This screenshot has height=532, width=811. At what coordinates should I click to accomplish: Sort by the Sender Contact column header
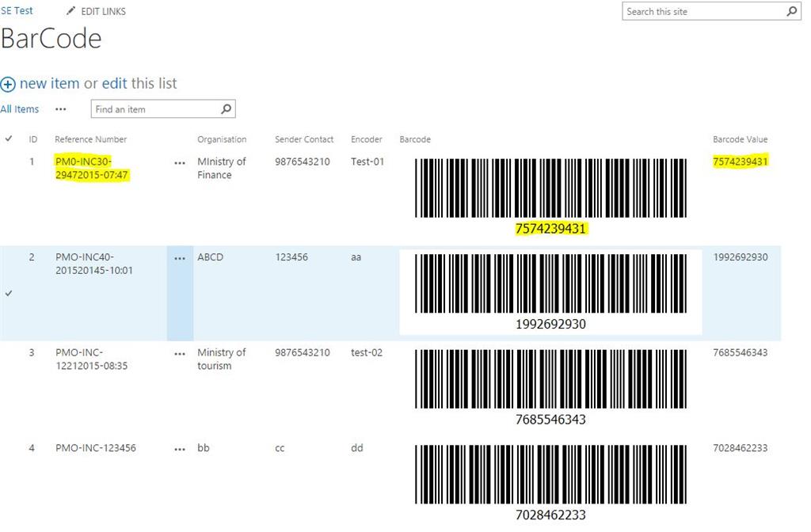pyautogui.click(x=304, y=139)
